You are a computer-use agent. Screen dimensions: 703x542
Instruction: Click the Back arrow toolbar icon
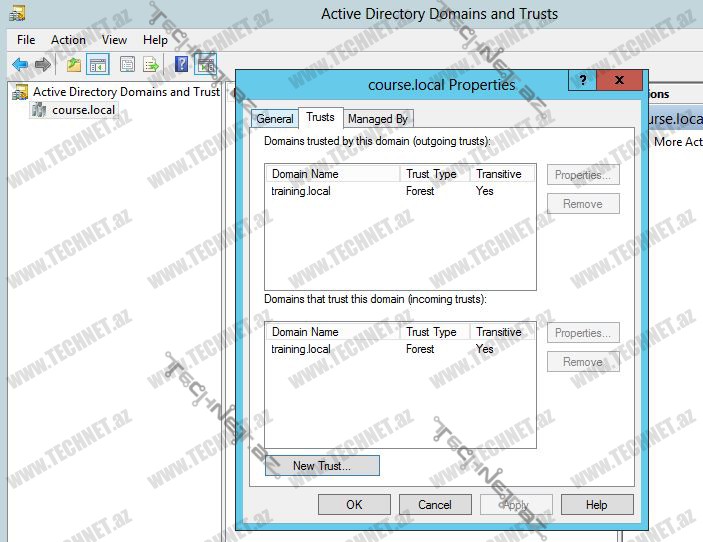[19, 65]
